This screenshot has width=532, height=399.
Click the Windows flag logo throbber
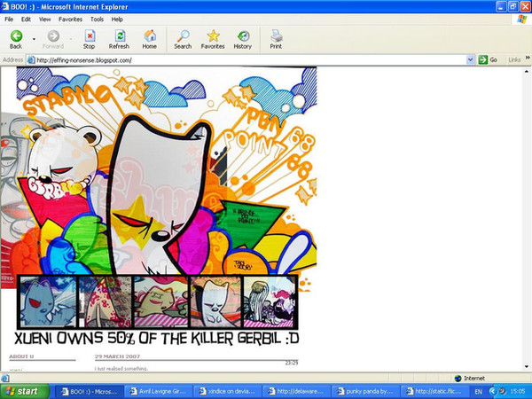(522, 20)
